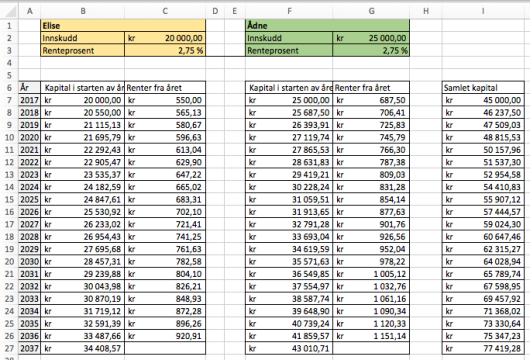The image size is (530, 360).
Task: Select Elise's Renteprosent 2,75 % cell
Action: coord(165,50)
